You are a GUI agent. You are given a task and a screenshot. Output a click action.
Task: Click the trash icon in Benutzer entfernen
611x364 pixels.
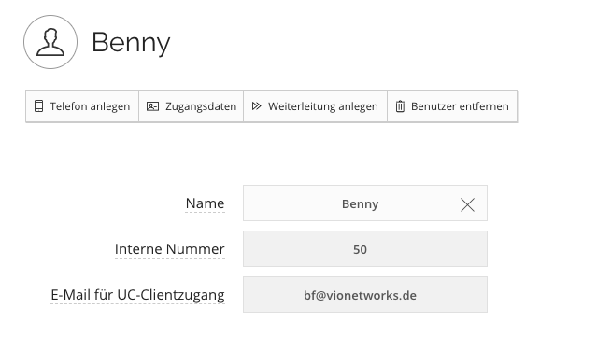point(400,106)
